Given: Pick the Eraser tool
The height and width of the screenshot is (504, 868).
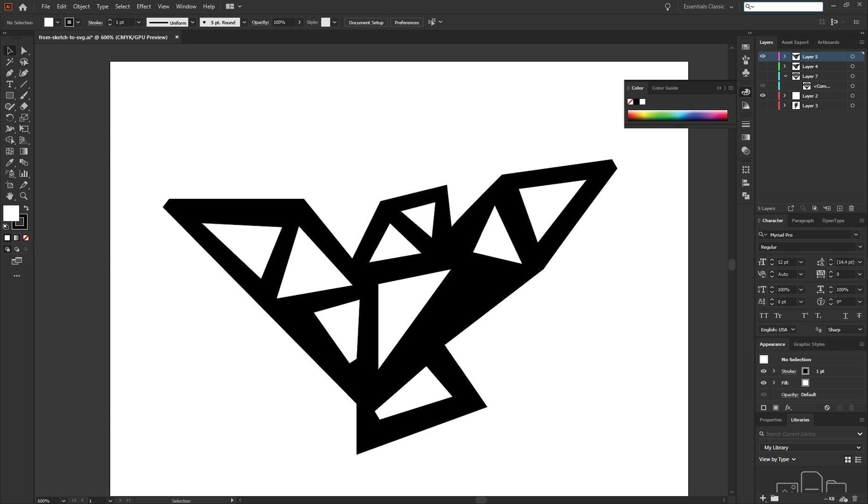Looking at the screenshot, I should (x=24, y=106).
